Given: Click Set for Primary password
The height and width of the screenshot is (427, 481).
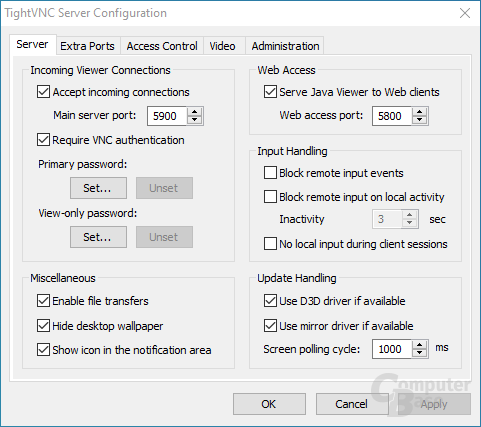Looking at the screenshot, I should [x=98, y=188].
